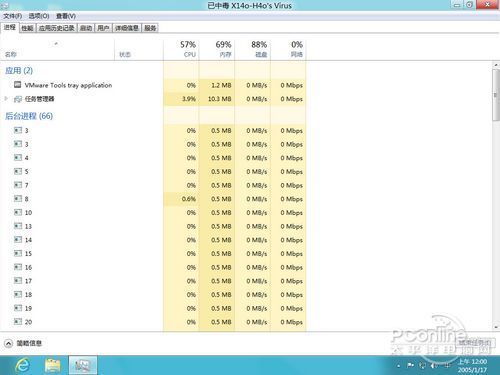Viewport: 500px width, 375px height.
Task: Click the VMware Tools tray application icon
Action: (18, 85)
